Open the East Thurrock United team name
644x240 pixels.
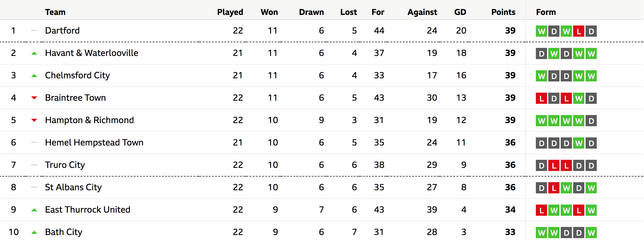[x=88, y=210]
